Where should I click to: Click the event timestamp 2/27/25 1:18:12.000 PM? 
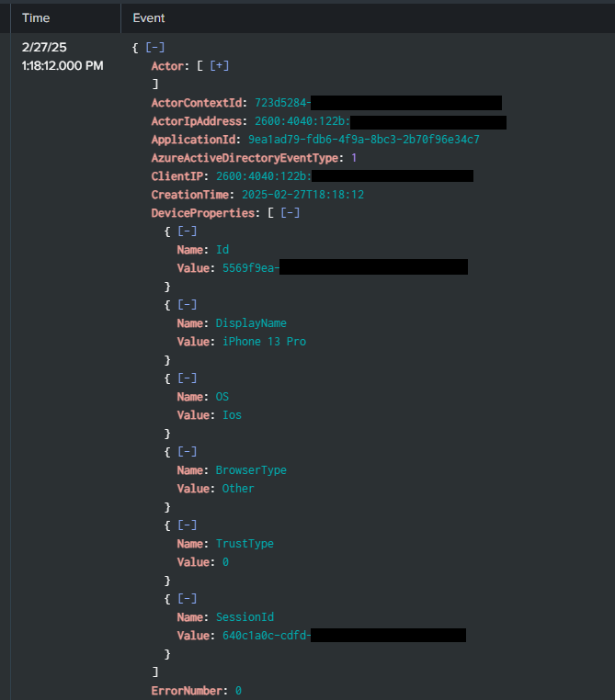point(62,56)
